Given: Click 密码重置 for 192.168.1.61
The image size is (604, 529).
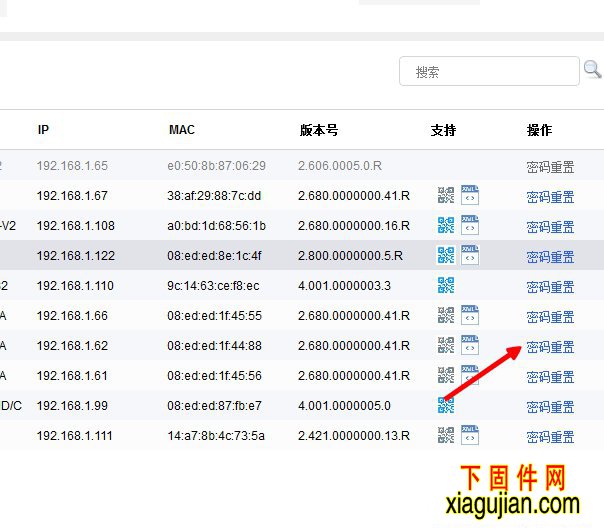Looking at the screenshot, I should tap(550, 378).
